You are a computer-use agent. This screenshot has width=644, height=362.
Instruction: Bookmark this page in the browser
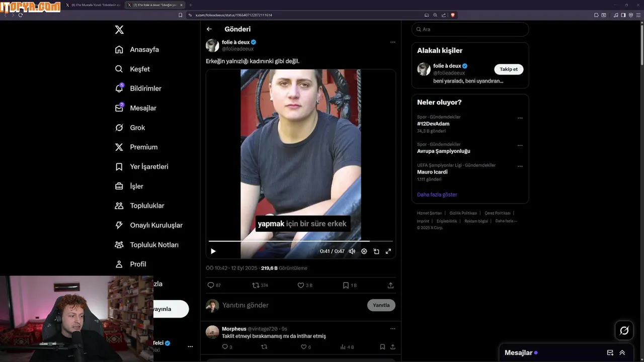(x=181, y=15)
